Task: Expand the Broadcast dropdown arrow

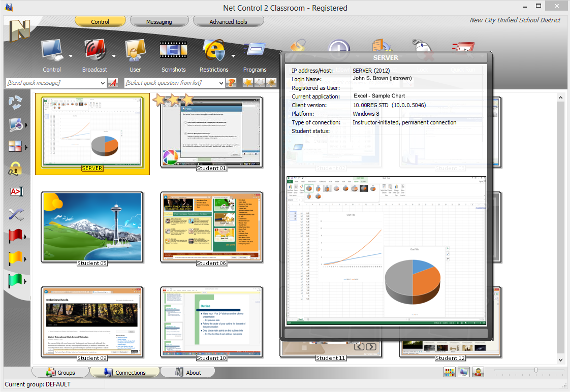Action: 114,56
